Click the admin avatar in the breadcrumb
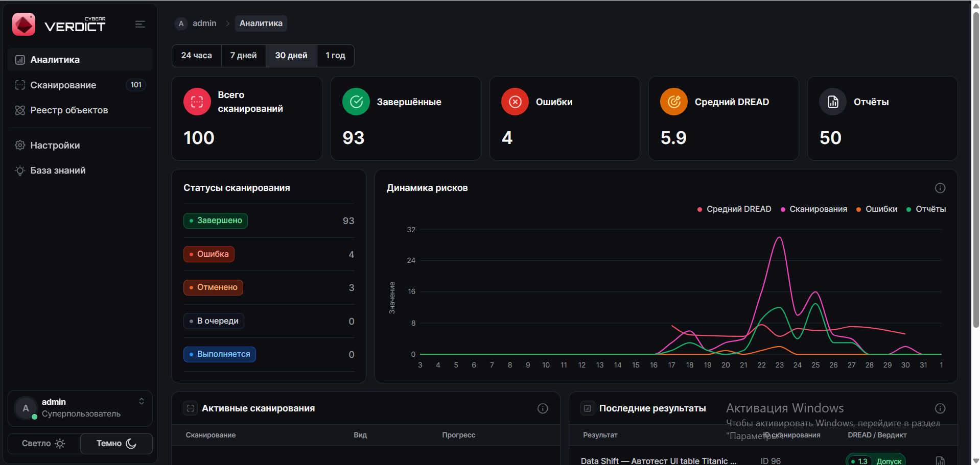980x465 pixels. click(x=181, y=23)
